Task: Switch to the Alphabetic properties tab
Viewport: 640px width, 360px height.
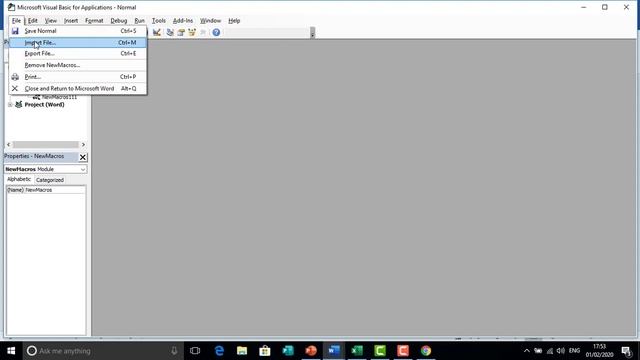Action: pyautogui.click(x=19, y=179)
